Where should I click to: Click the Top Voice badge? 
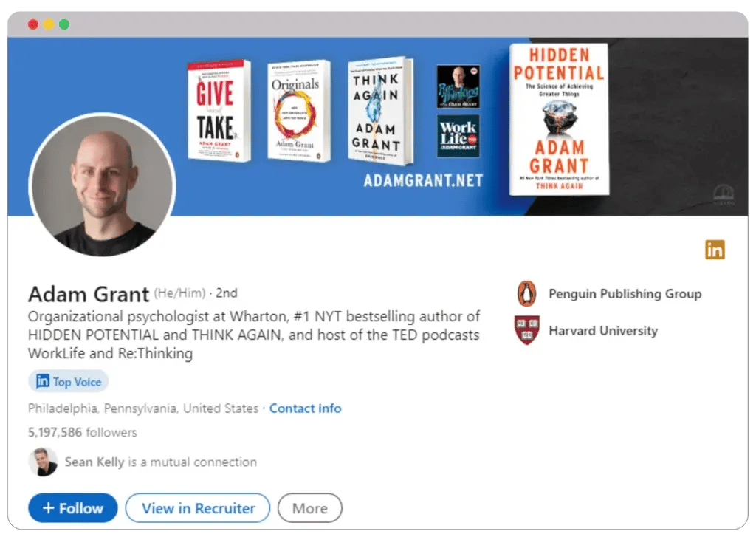69,382
